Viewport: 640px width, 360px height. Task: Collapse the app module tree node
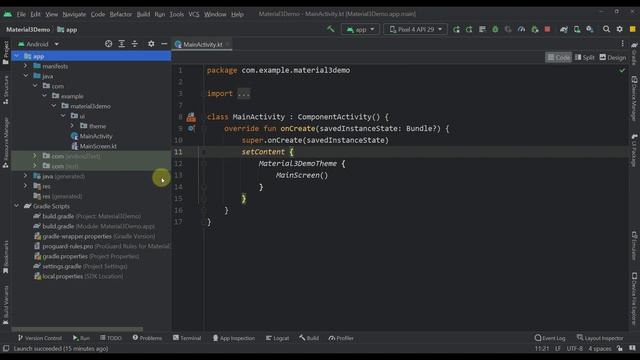[x=16, y=56]
